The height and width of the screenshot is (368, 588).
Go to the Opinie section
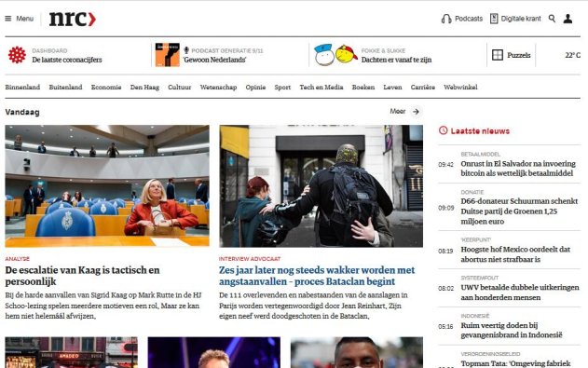(x=255, y=88)
